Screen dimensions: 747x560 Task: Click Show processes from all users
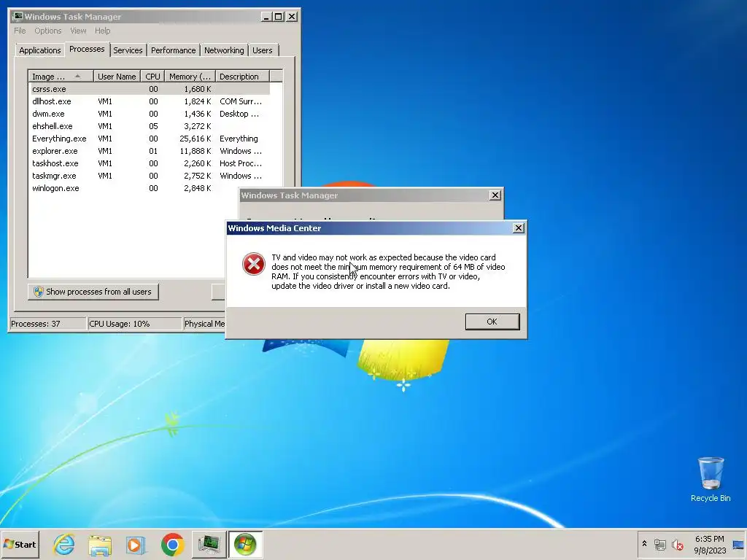coord(93,292)
